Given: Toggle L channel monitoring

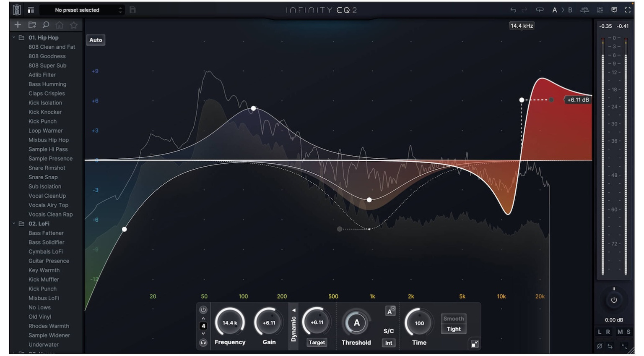Looking at the screenshot, I should click(x=600, y=332).
